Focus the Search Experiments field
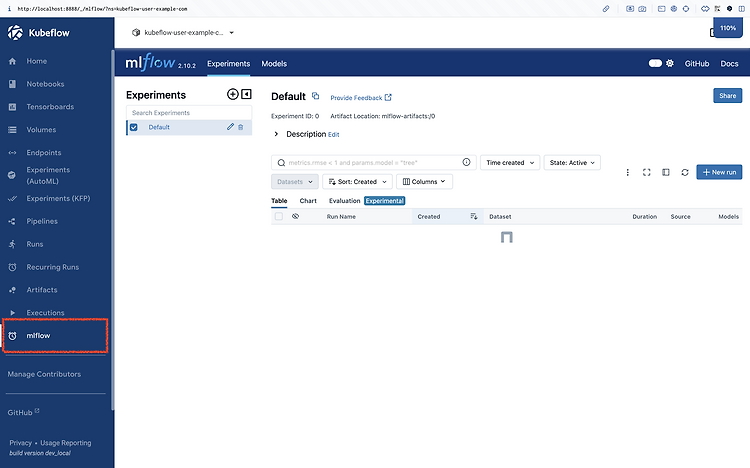Screen dimensions: 750x468 point(189,113)
